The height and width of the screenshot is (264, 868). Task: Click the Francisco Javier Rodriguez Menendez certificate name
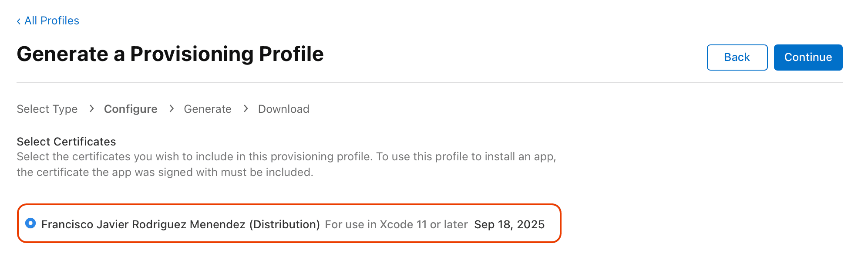(180, 224)
